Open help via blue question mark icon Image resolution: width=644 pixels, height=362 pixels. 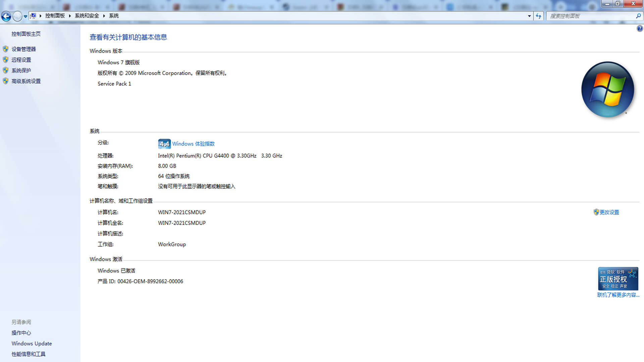(x=640, y=29)
